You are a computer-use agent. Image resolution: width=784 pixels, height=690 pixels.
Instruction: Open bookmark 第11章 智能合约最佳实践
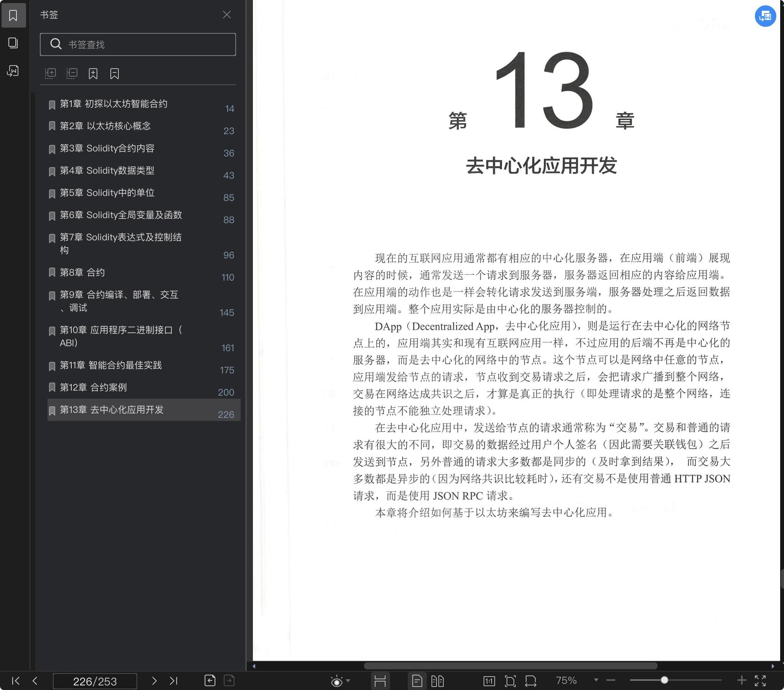click(x=144, y=366)
